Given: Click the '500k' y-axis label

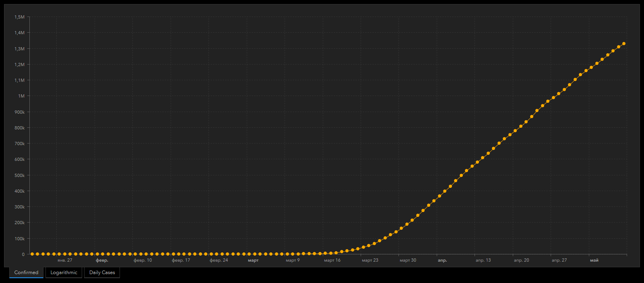Looking at the screenshot, I should click(x=19, y=175).
